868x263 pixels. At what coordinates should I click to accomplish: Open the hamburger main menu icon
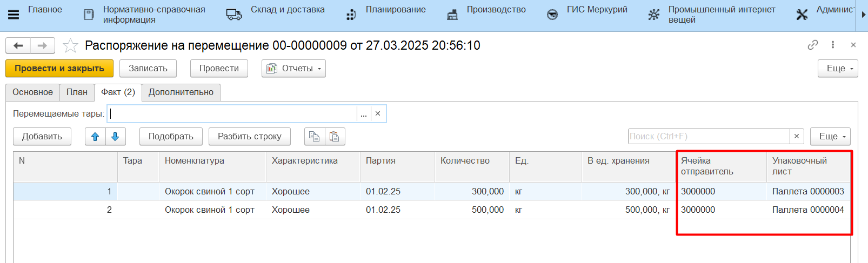[x=14, y=15]
